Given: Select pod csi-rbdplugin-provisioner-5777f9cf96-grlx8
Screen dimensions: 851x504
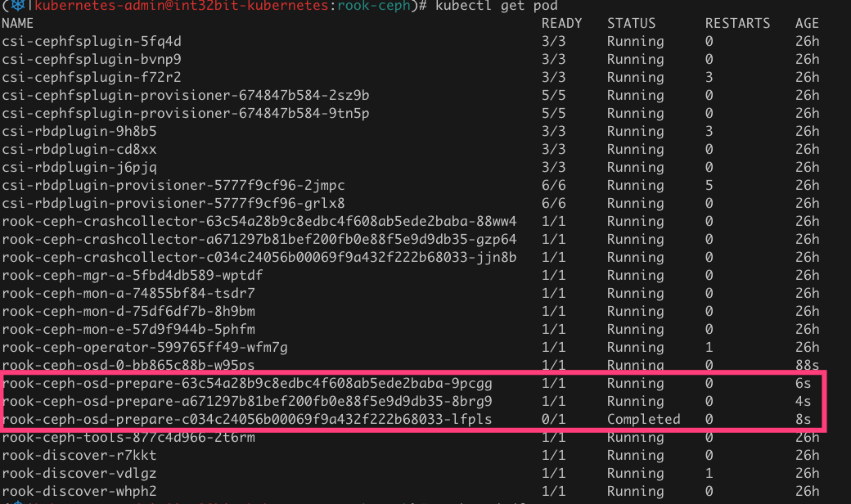Looking at the screenshot, I should point(173,204).
